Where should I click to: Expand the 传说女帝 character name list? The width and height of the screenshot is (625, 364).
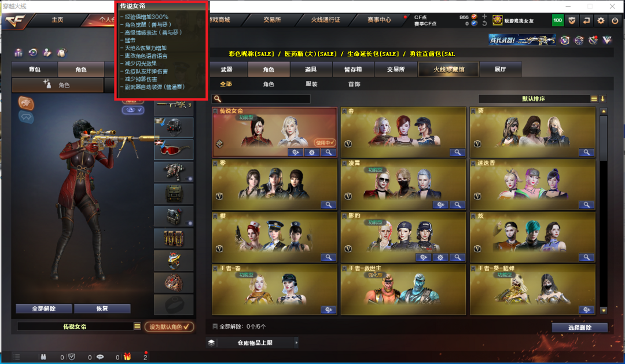[137, 326]
